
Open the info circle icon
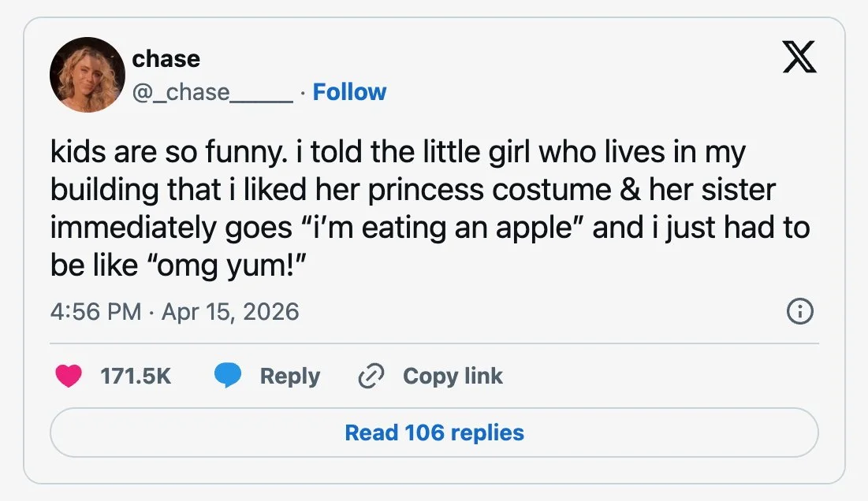[800, 312]
